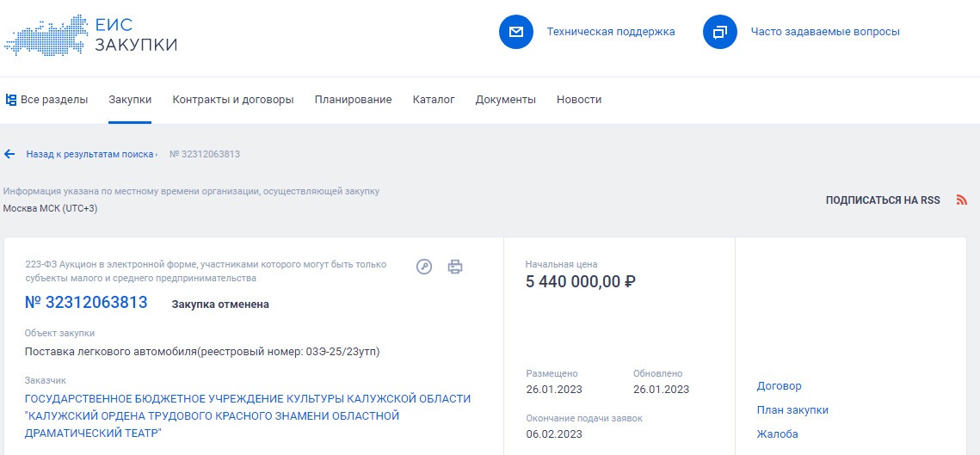Screen dimensions: 980x455
Task: Click the back arrow icon
Action: [9, 154]
